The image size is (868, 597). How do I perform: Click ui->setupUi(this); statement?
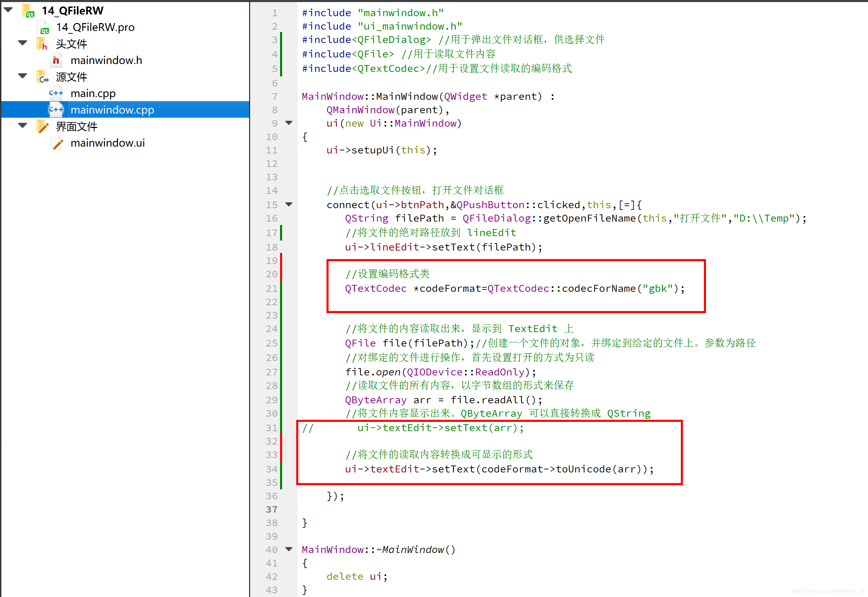click(382, 150)
